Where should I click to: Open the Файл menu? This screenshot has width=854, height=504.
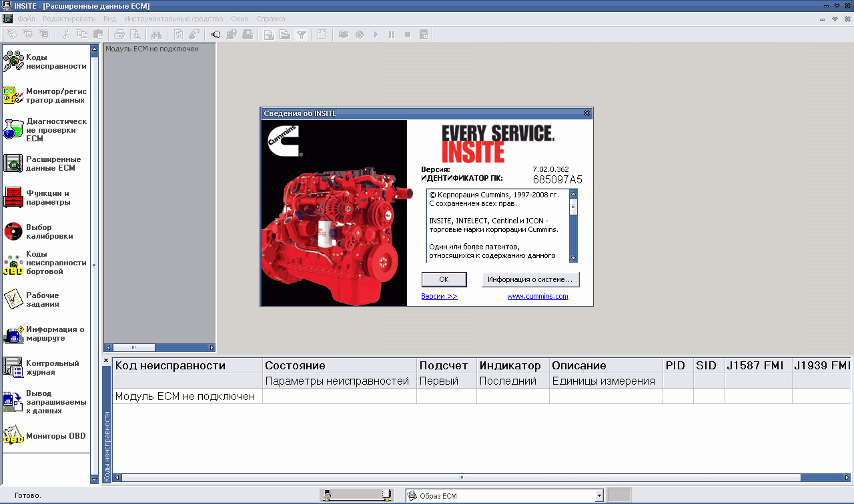point(27,19)
